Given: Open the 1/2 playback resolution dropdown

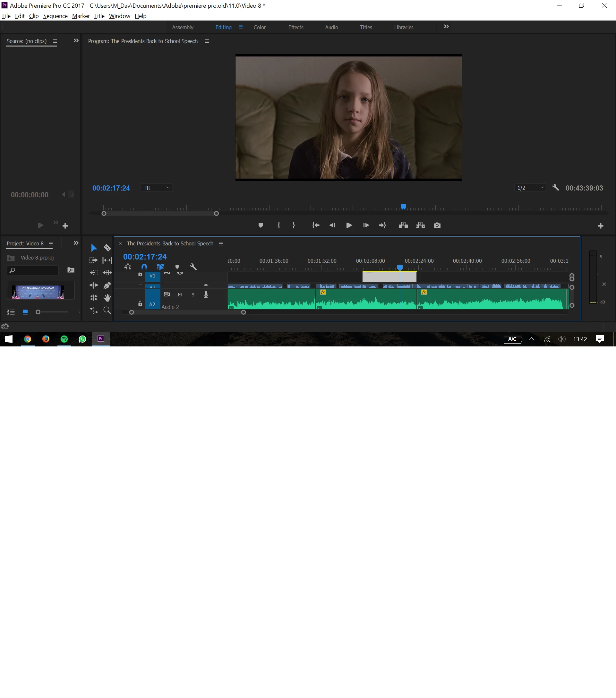Looking at the screenshot, I should (530, 188).
